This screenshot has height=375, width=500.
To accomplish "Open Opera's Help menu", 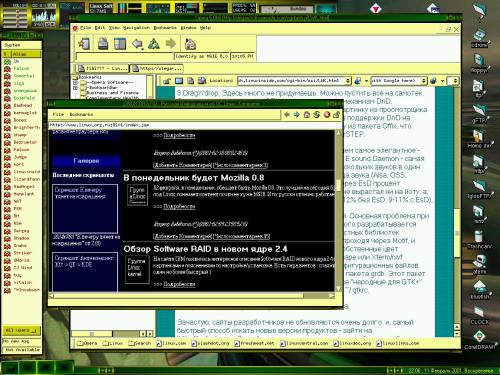I will pos(205,28).
